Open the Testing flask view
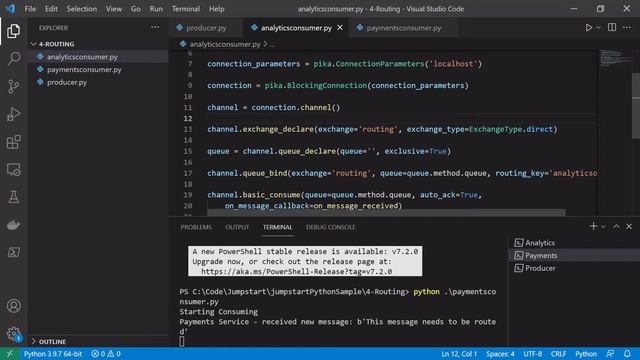Viewport: 640px width, 360px height. [13, 197]
